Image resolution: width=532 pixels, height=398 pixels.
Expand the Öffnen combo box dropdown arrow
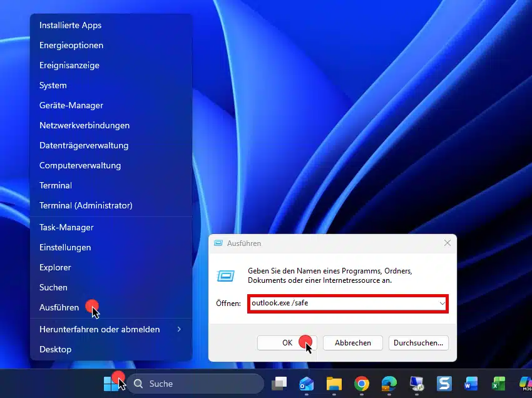pos(442,304)
